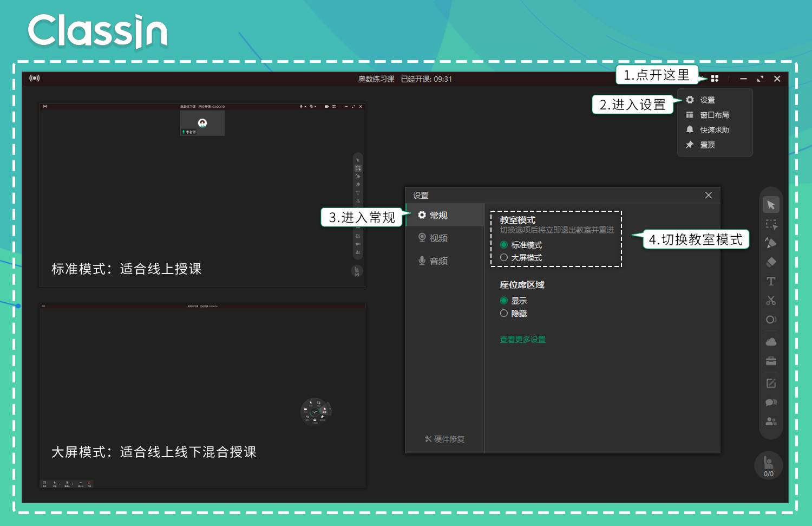The image size is (812, 526).
Task: Select 显示 for seating area
Action: [504, 301]
